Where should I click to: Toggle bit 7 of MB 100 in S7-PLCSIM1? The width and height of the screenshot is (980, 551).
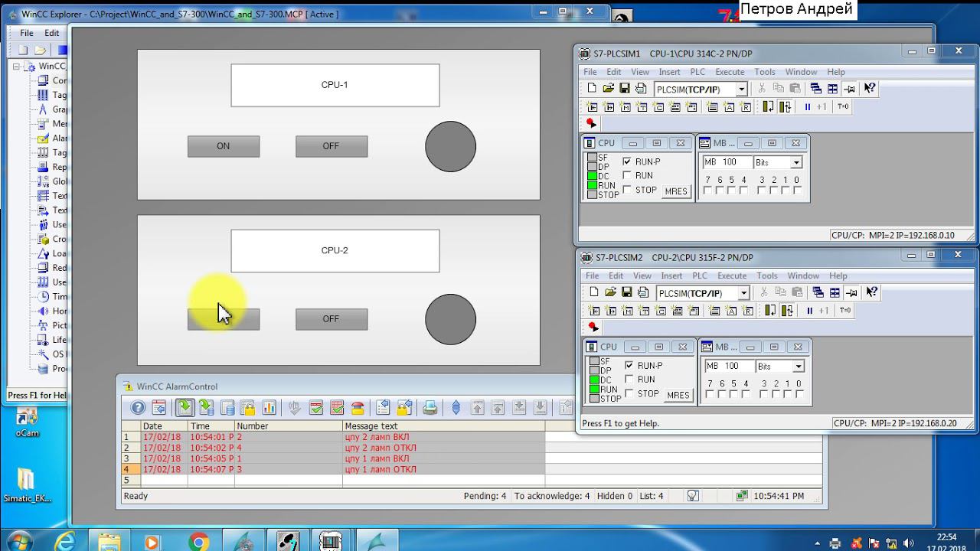[707, 191]
